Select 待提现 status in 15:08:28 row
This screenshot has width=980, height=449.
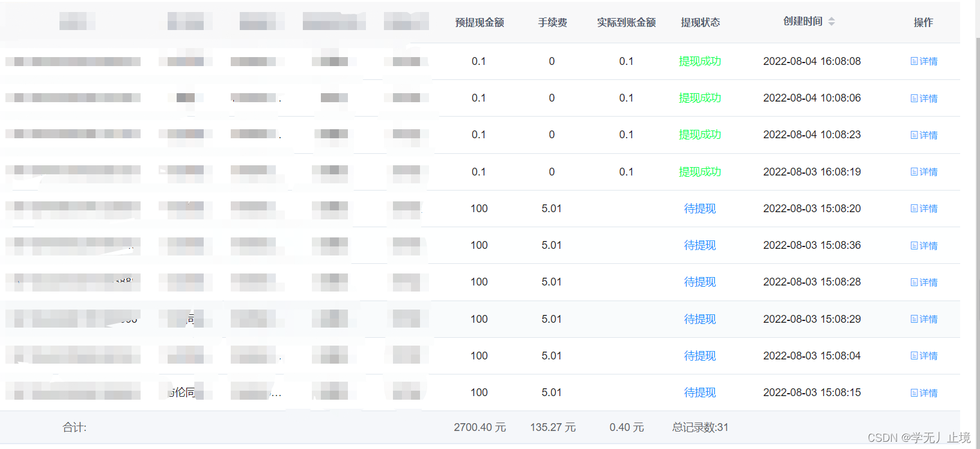pyautogui.click(x=700, y=282)
